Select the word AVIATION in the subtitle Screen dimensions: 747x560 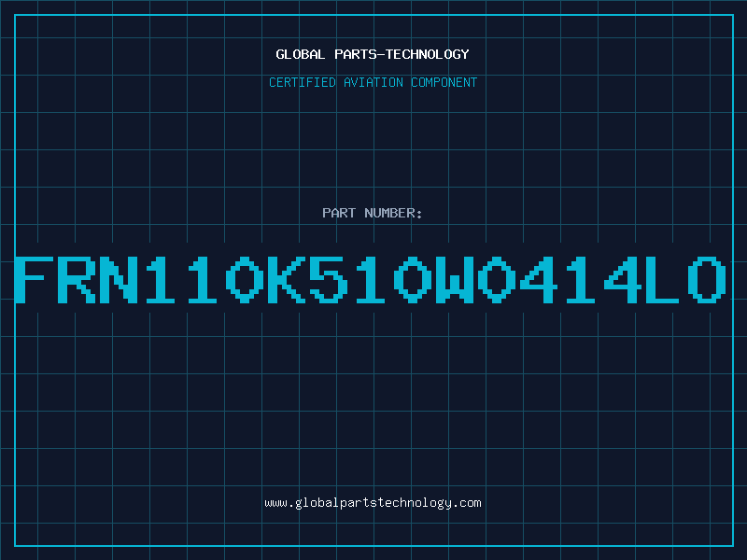373,82
